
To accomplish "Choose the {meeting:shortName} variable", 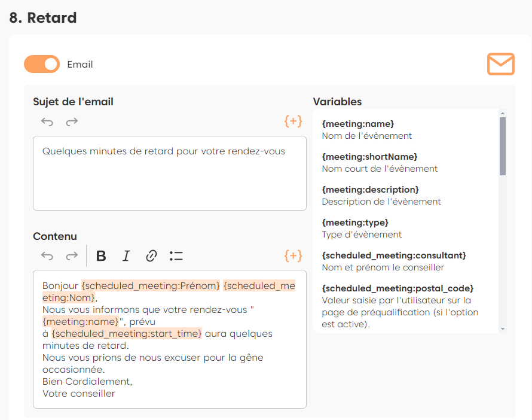I will pyautogui.click(x=369, y=157).
